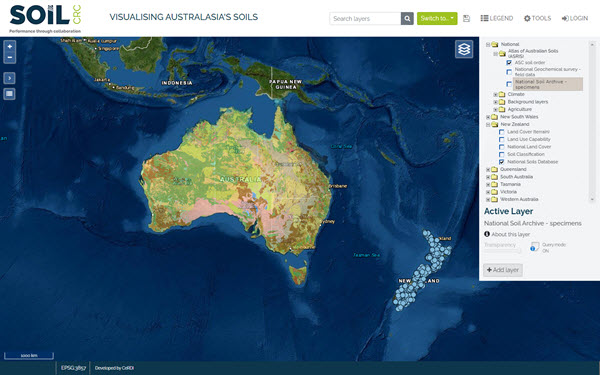Open the Tools menu
This screenshot has width=600, height=375.
click(x=537, y=18)
